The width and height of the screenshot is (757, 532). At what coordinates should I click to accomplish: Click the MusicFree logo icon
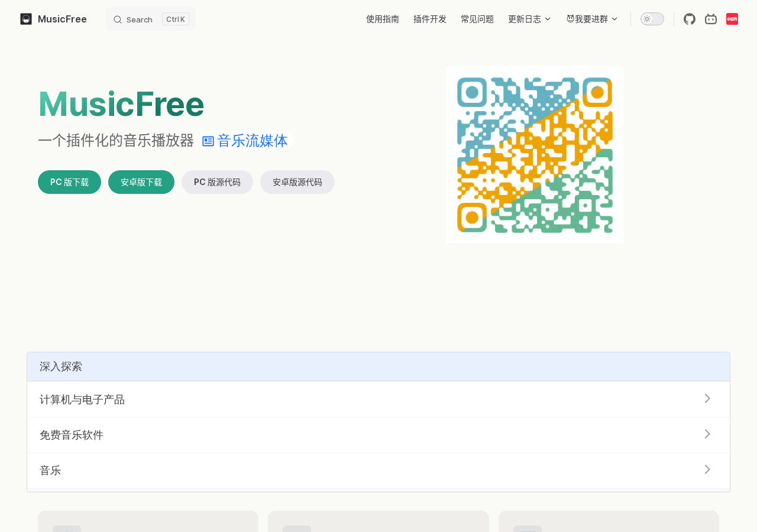click(x=26, y=19)
